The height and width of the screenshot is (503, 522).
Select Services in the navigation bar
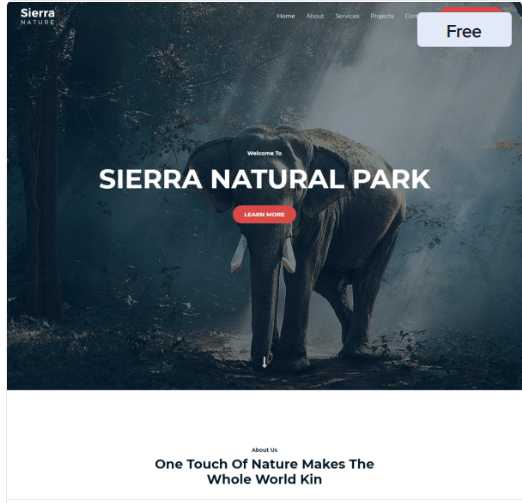(347, 16)
